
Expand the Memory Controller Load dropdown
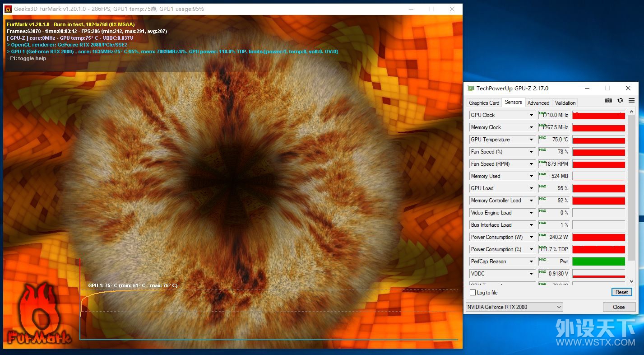(x=531, y=201)
